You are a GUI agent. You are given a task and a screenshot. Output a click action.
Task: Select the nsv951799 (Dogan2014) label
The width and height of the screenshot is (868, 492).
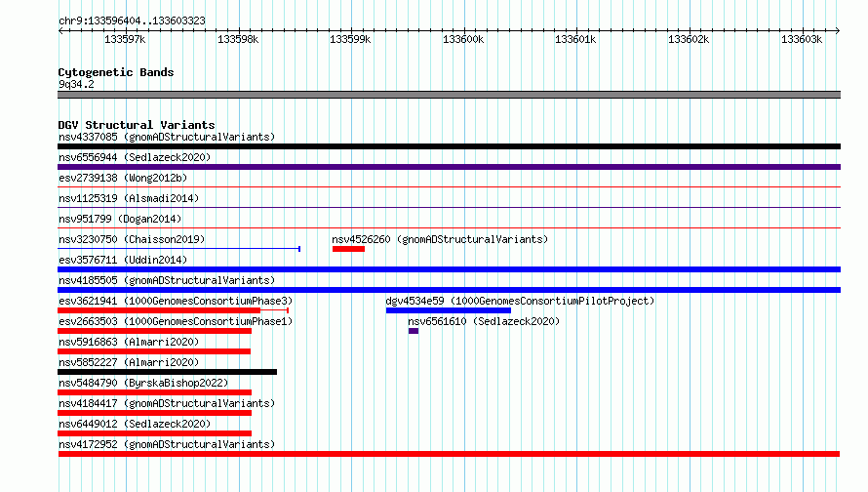(x=120, y=219)
